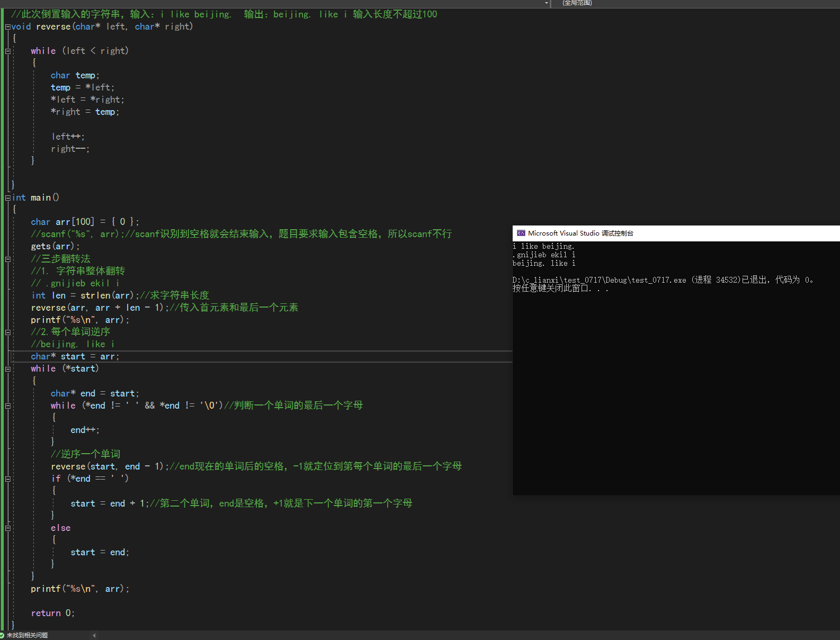
Task: Click the 'char temp;' declaration
Action: tap(75, 76)
